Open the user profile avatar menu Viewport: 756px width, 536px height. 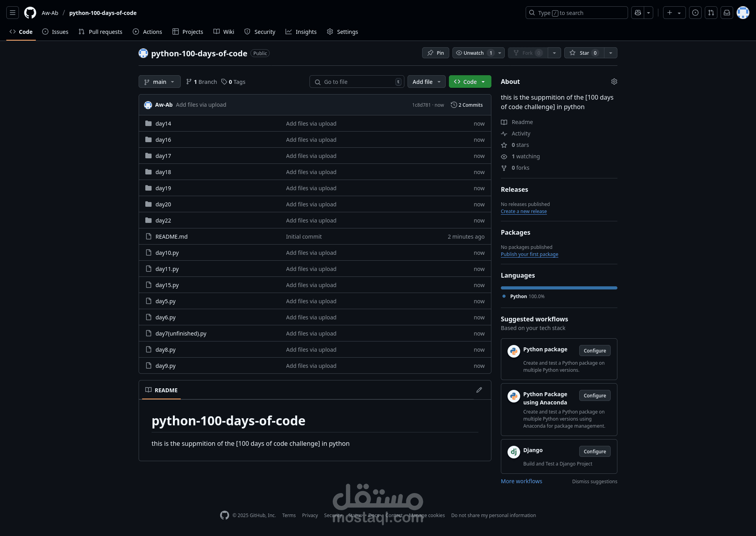pos(743,13)
